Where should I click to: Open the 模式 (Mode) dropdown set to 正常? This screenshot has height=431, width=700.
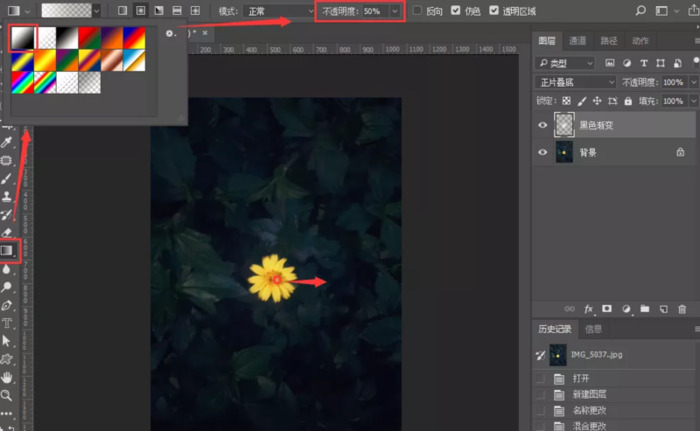point(280,10)
